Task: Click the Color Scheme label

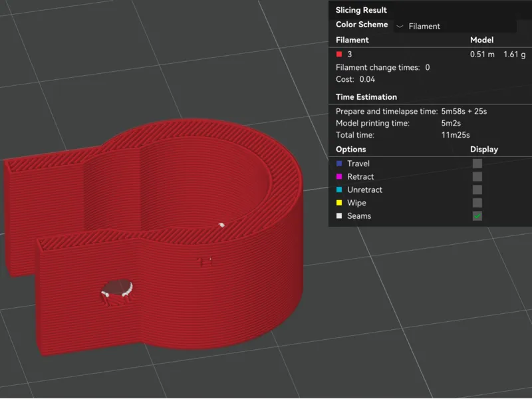Action: [362, 25]
